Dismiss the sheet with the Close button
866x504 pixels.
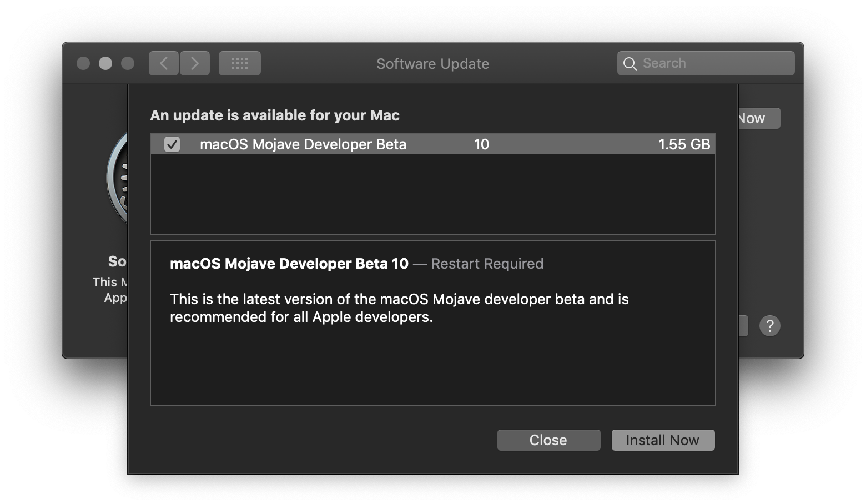pos(548,440)
